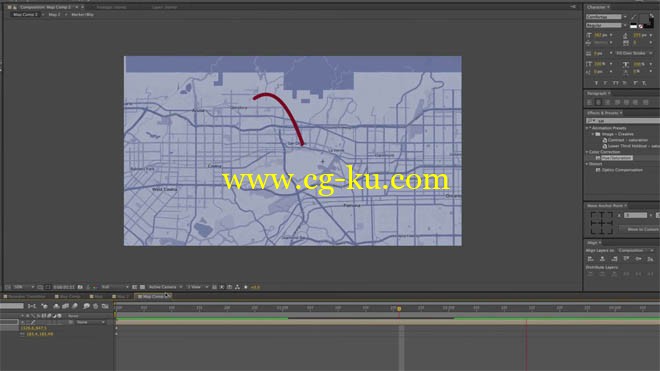Click the graph editor icon in timeline header
This screenshot has width=660, height=371.
point(105,306)
